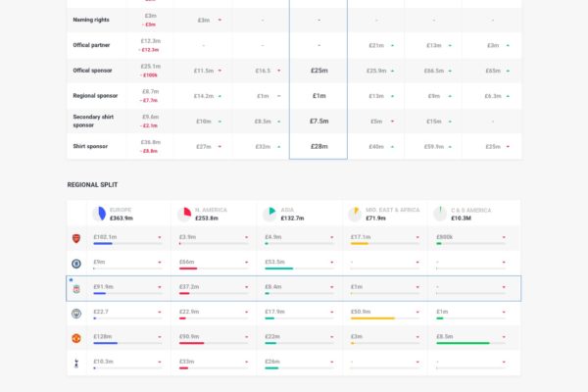Click the £8.5m Secondary shirt sponsor value
This screenshot has width=588, height=392.
point(263,122)
